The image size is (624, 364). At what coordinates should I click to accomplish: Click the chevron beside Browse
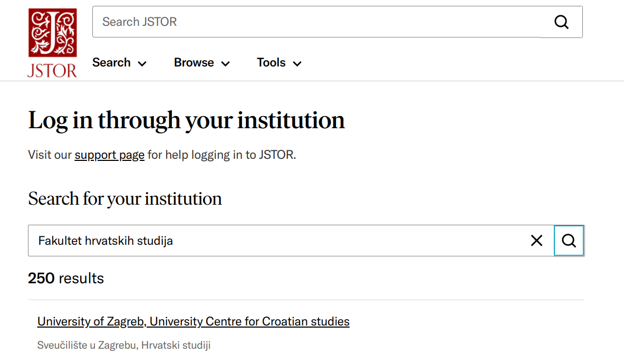(x=225, y=63)
